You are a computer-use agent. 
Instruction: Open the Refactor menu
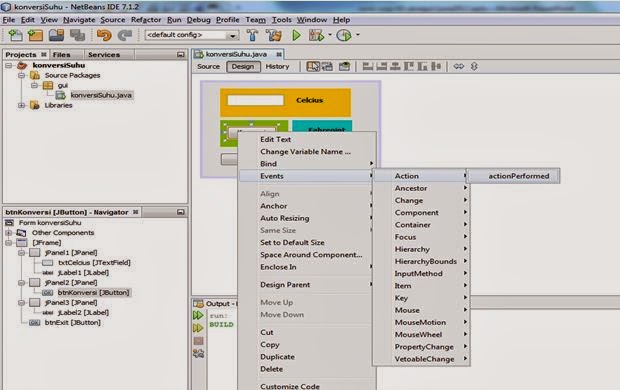click(146, 20)
